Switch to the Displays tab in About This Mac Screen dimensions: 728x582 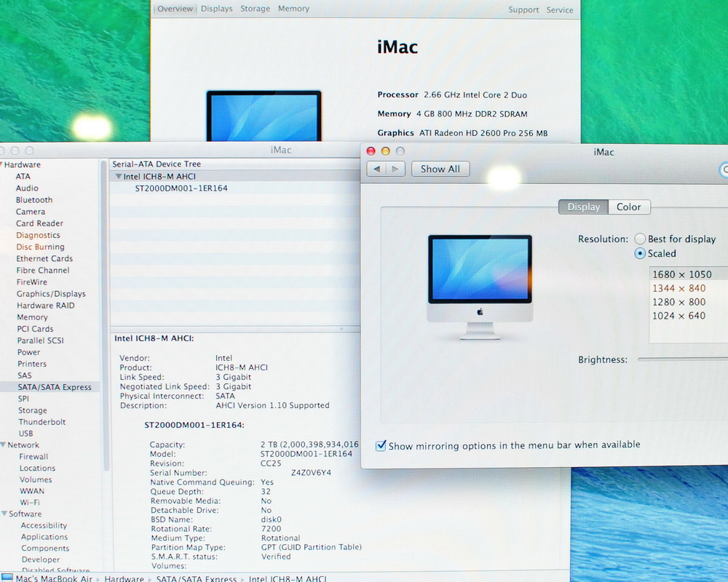216,8
